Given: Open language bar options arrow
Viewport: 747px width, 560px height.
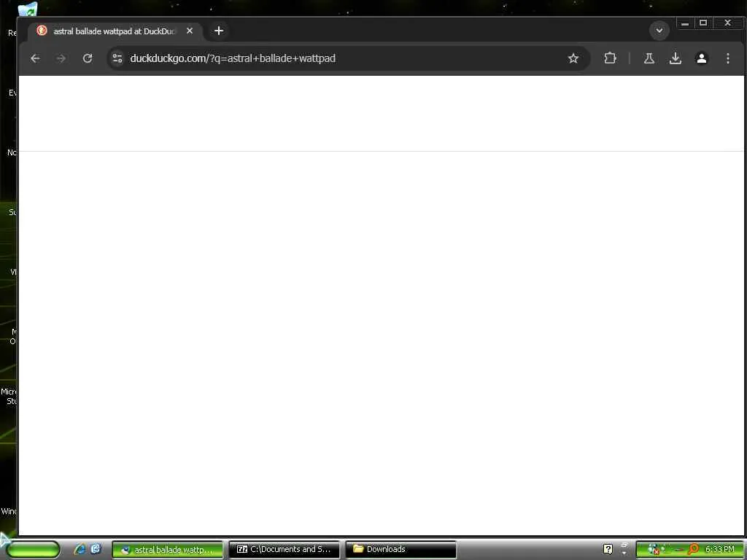Looking at the screenshot, I should (624, 554).
